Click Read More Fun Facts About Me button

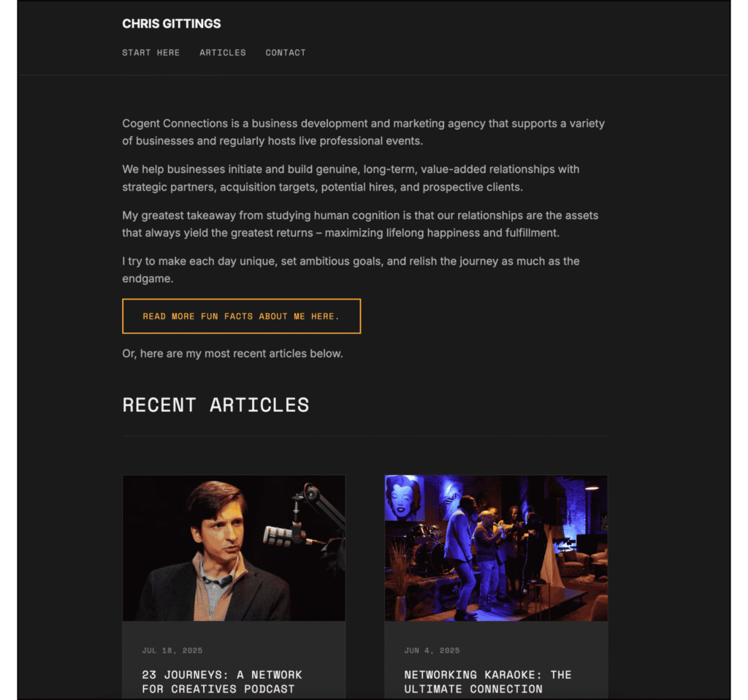241,316
